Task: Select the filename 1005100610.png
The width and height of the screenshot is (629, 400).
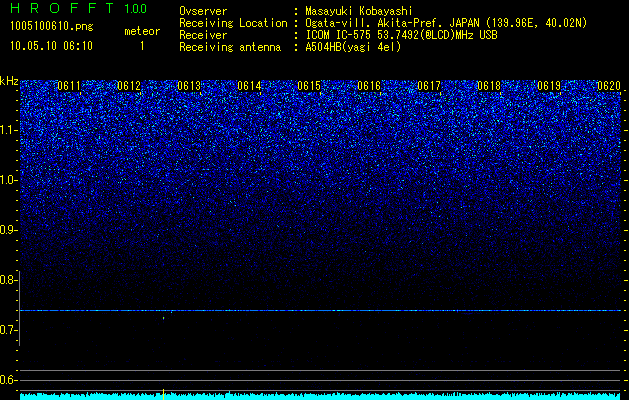Action: tap(52, 26)
